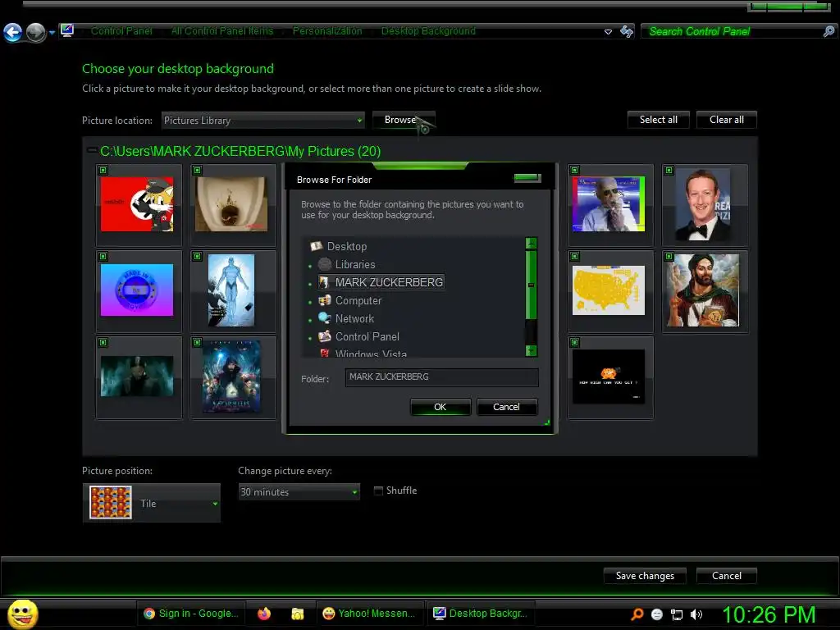Open the smiley face Start button
Viewport: 840px width, 630px height.
[22, 614]
